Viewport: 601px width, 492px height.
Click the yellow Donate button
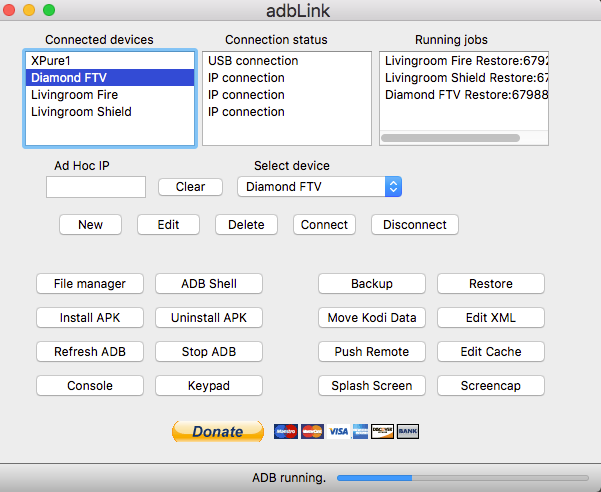(217, 431)
